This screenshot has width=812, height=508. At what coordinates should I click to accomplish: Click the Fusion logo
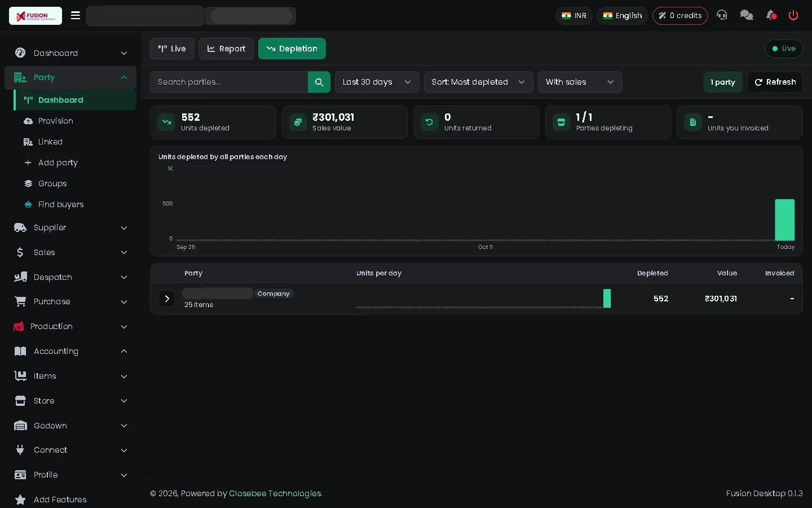[36, 16]
